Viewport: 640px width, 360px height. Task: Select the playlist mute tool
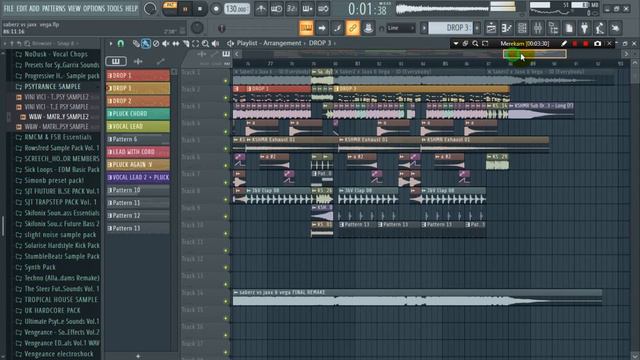point(166,43)
